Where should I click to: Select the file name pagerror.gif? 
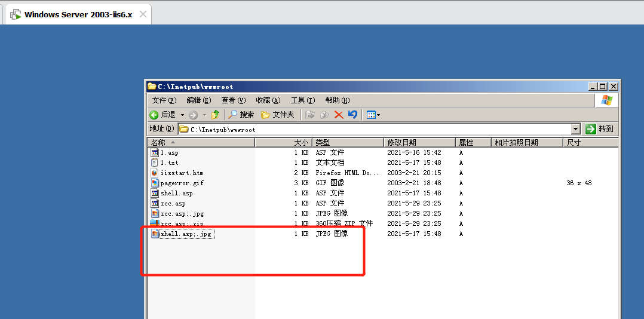tap(182, 183)
